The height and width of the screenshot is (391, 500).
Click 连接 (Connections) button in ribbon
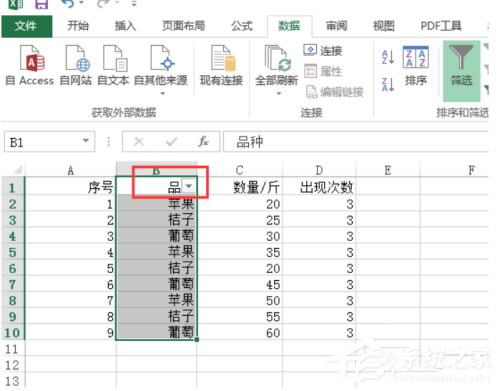pos(323,51)
